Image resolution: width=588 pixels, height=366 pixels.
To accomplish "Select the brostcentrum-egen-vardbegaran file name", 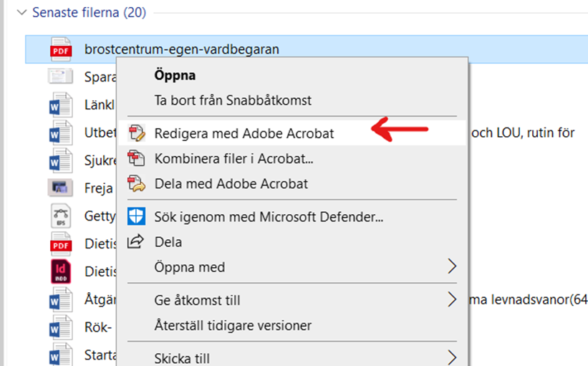I will [182, 49].
